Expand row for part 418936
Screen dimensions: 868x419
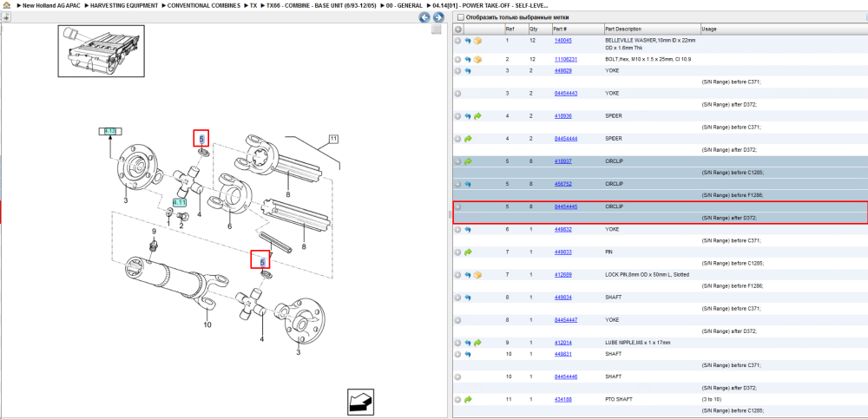click(x=457, y=116)
